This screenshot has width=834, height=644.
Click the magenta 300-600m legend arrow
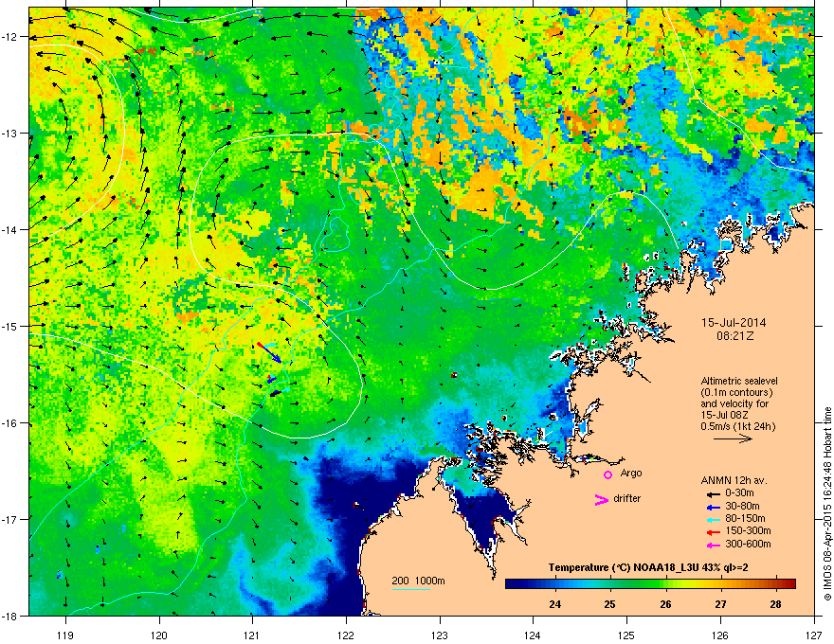coord(714,545)
